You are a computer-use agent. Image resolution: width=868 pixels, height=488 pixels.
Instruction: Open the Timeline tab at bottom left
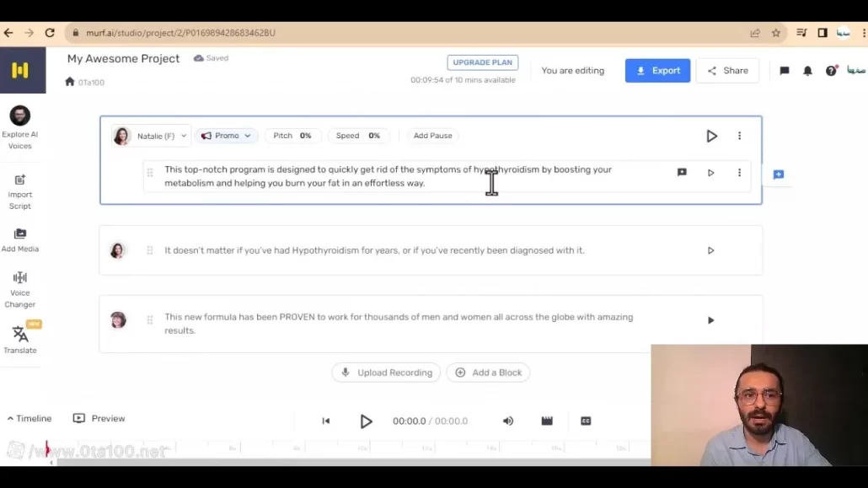tap(29, 418)
